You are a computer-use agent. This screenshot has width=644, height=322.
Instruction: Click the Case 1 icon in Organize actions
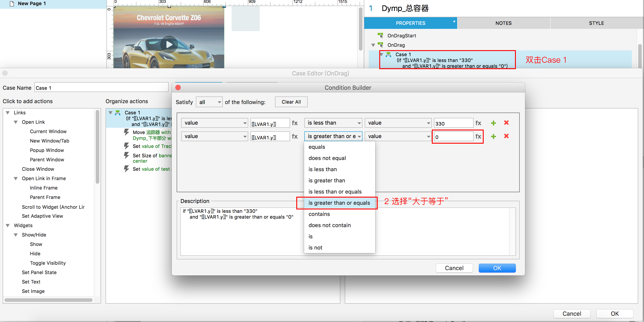pos(118,113)
